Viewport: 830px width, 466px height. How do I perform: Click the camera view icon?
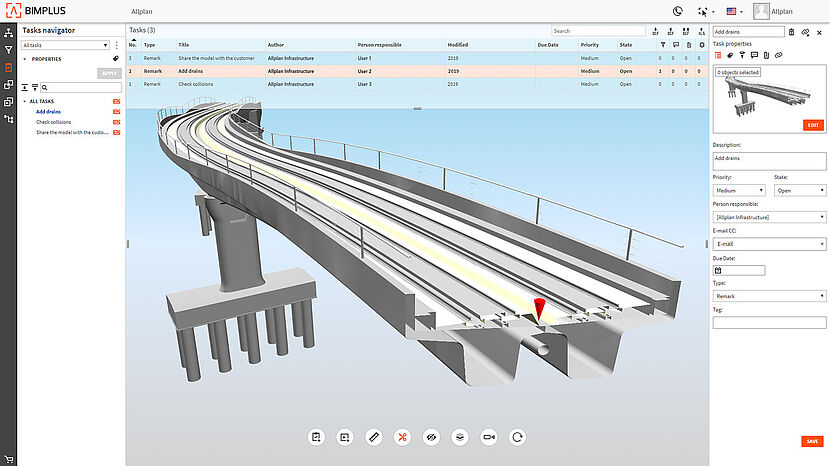click(x=489, y=437)
